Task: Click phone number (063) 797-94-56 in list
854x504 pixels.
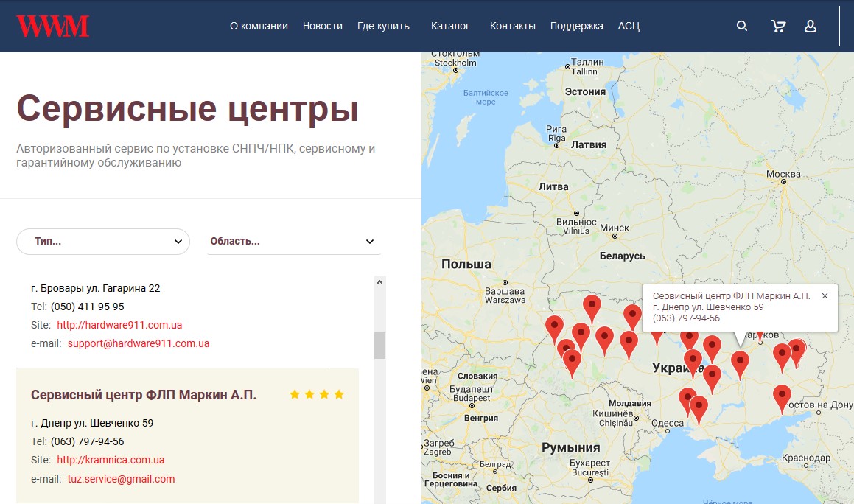Action: pyautogui.click(x=87, y=441)
